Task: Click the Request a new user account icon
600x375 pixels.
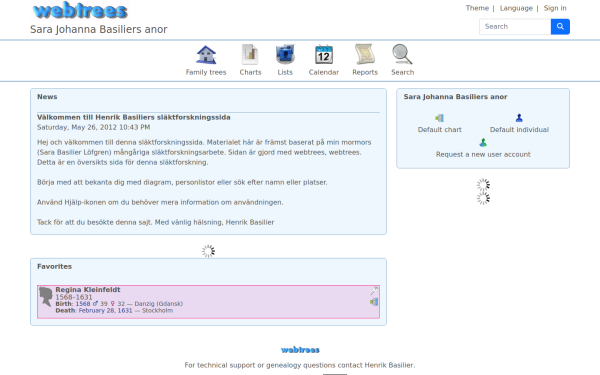Action: [483, 143]
